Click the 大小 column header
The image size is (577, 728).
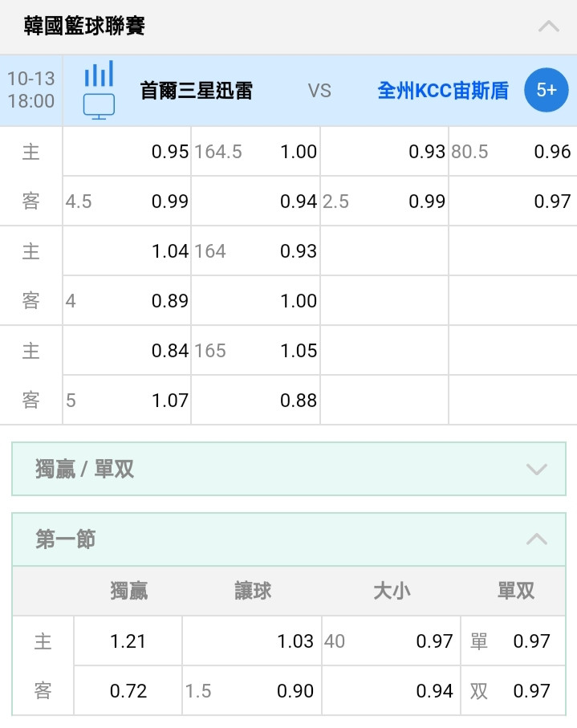point(392,591)
